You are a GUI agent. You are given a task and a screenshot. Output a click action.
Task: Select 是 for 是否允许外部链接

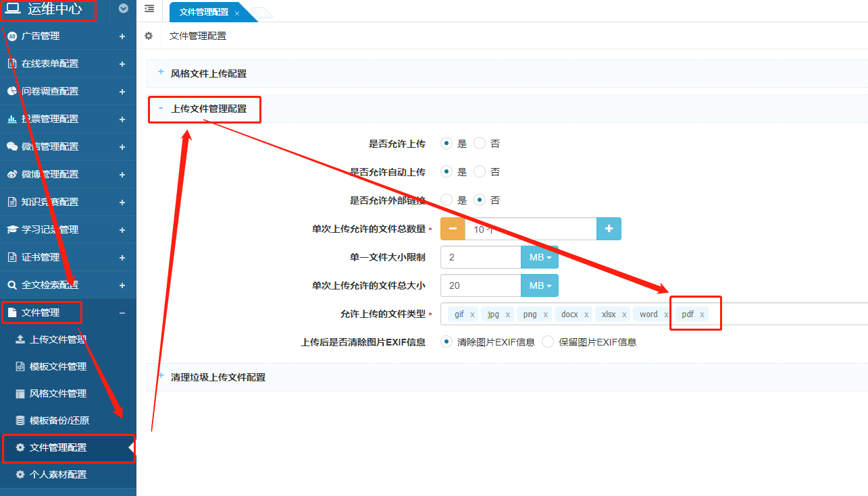tap(446, 200)
